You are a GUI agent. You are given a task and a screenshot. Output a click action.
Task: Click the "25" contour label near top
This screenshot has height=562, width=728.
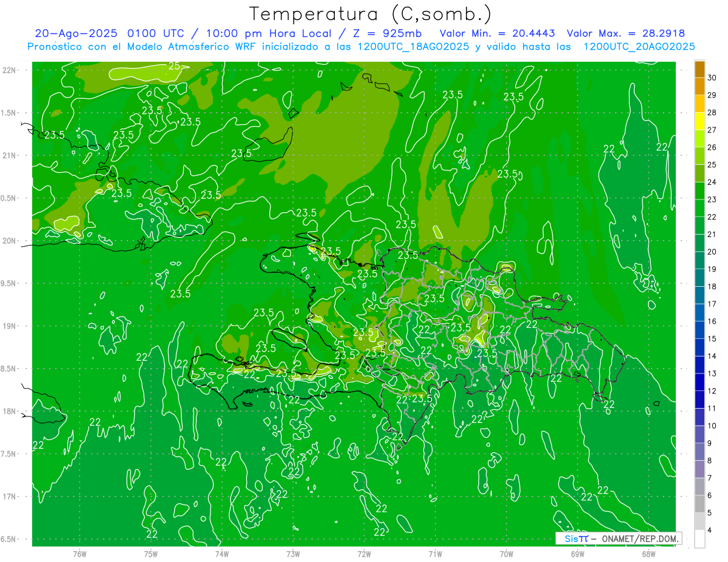coord(174,66)
